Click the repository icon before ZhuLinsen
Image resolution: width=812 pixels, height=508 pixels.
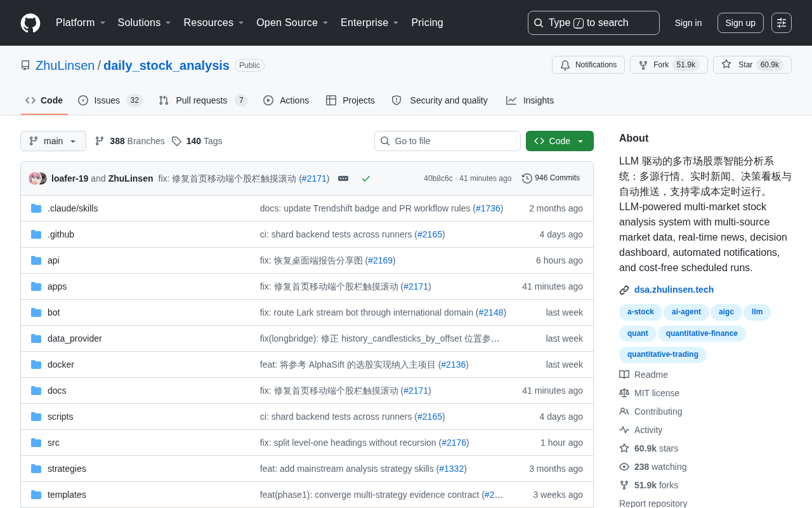(x=25, y=65)
